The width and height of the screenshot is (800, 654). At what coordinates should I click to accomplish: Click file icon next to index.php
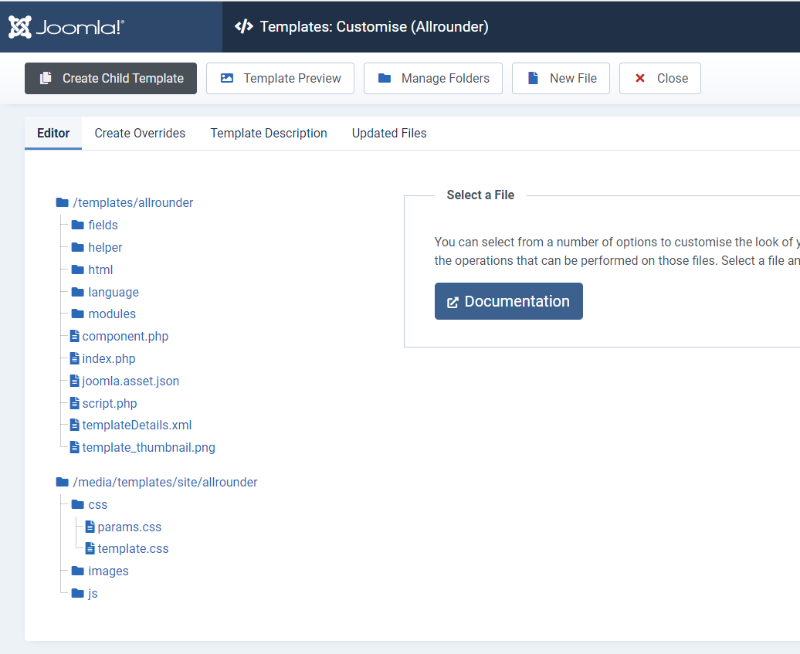pos(74,358)
